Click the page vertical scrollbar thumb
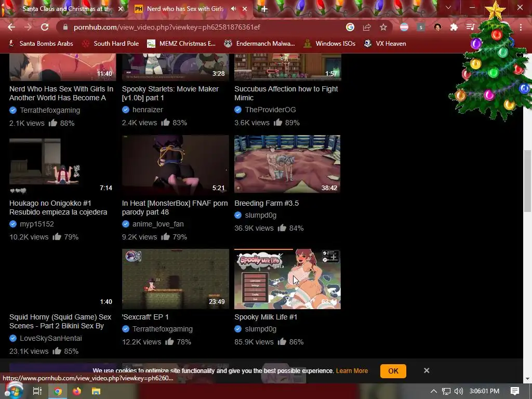The image size is (532, 399). click(527, 181)
